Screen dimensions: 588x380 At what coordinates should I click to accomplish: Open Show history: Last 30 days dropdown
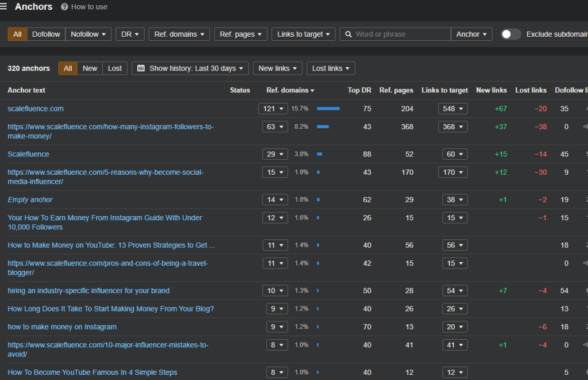pos(190,68)
